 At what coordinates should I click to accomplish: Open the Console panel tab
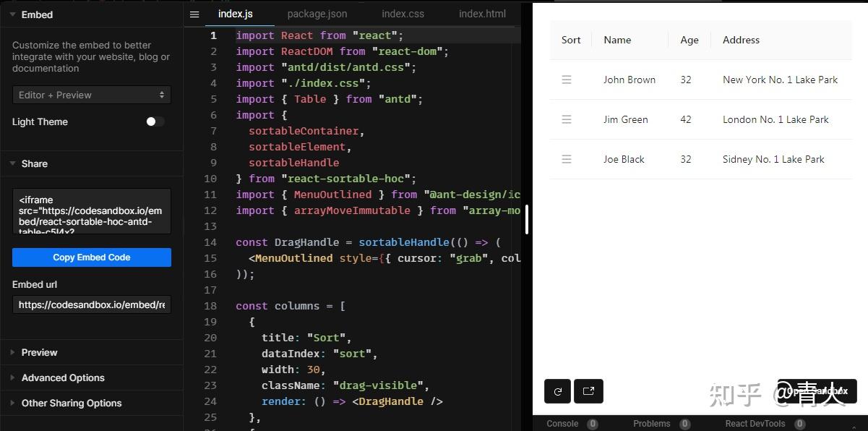562,424
